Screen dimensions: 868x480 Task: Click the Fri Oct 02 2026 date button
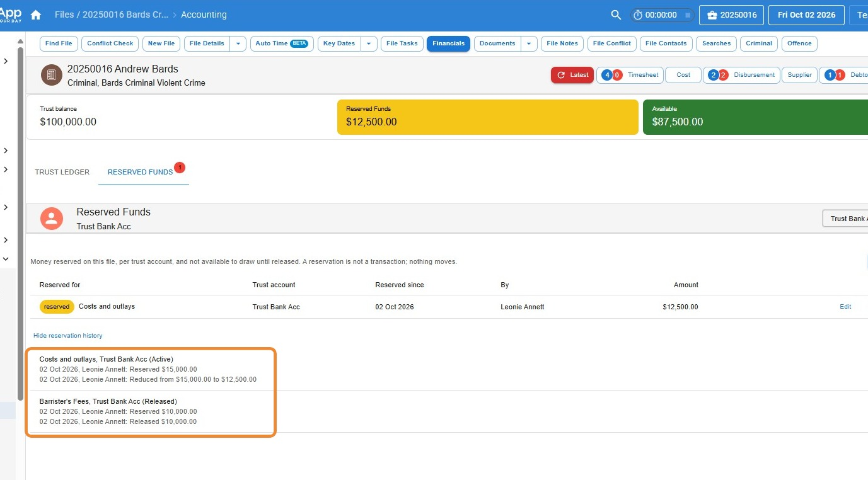806,15
